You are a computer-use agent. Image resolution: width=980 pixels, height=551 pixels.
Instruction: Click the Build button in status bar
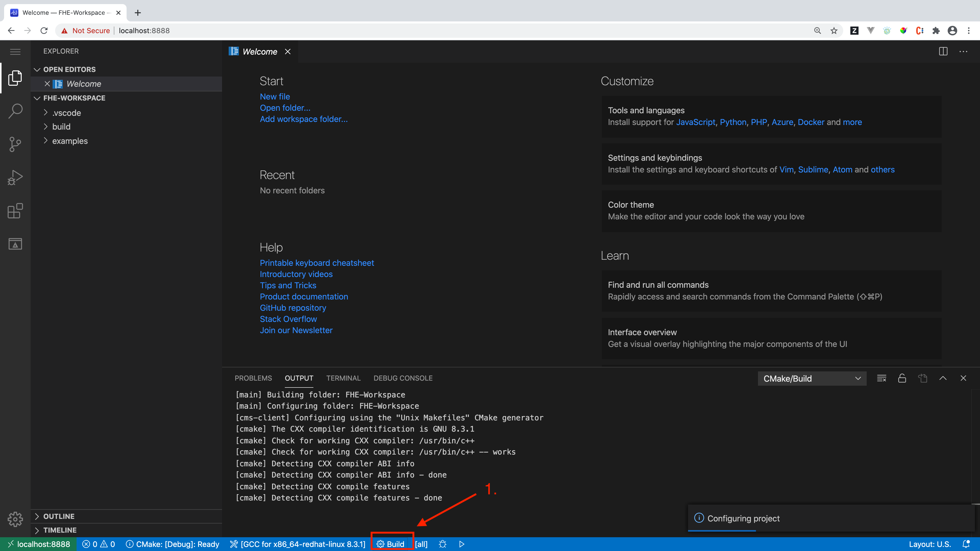pyautogui.click(x=390, y=544)
